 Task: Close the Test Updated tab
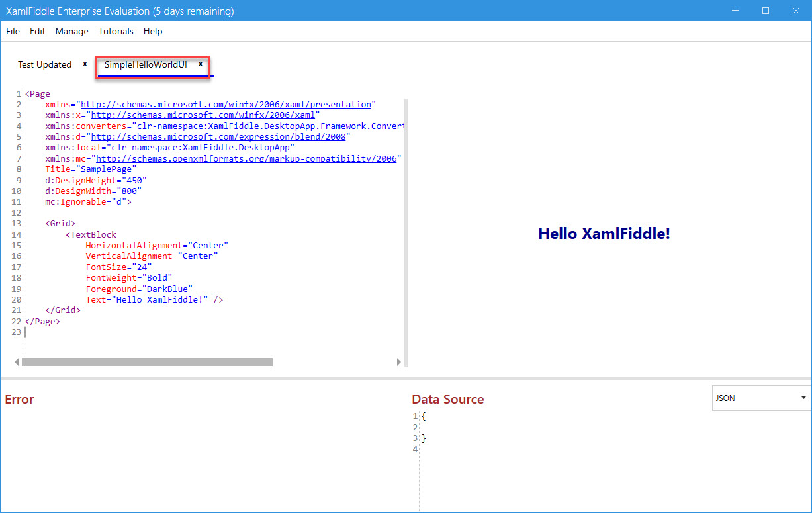pos(85,64)
